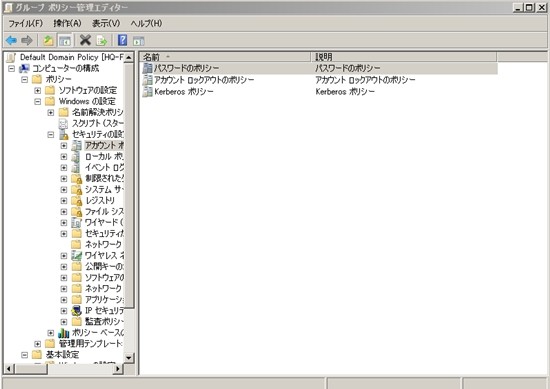This screenshot has height=389, width=550.
Task: Expand the レジストリ node
Action: pos(63,201)
